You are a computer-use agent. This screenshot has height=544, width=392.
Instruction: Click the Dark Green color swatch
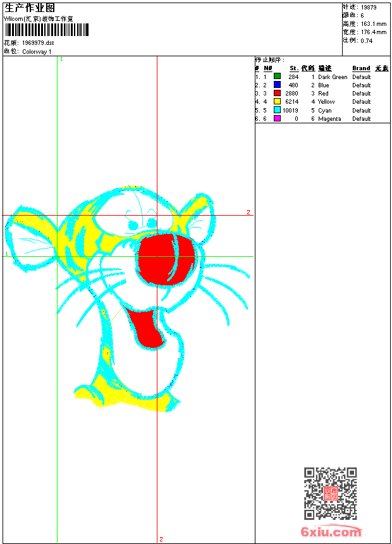pos(277,76)
